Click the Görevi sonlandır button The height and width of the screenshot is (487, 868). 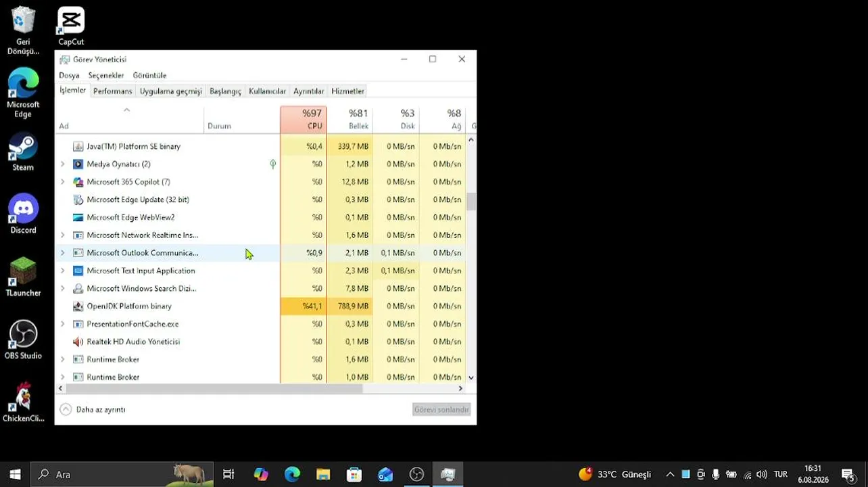pyautogui.click(x=441, y=409)
